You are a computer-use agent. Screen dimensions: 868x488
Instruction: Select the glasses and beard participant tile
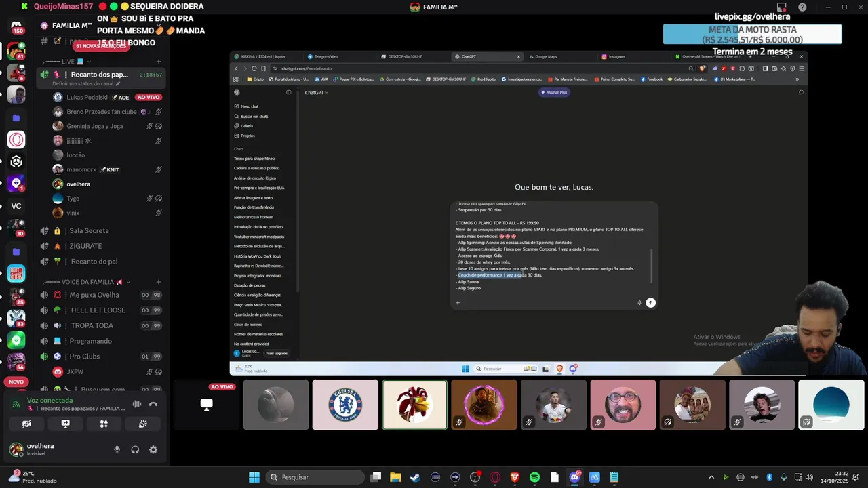[x=623, y=405]
